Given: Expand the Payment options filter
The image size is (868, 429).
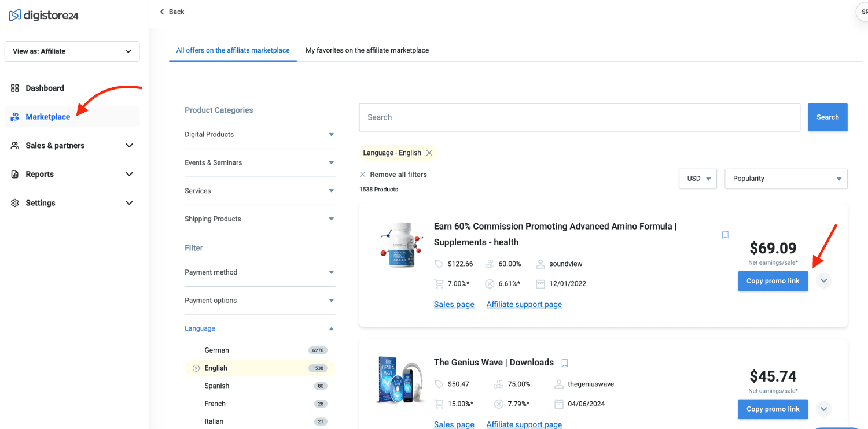Looking at the screenshot, I should click(260, 301).
